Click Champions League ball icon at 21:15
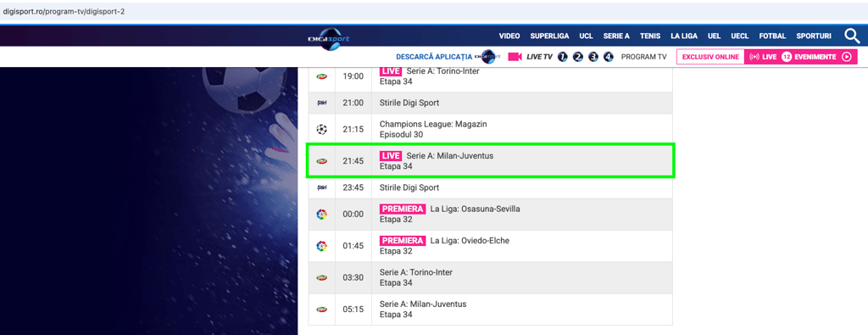Screen dimensions: 868x335 [321, 129]
